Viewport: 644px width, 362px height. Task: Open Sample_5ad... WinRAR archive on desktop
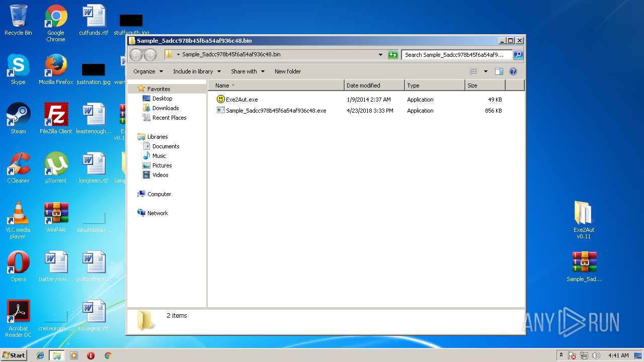click(x=584, y=266)
